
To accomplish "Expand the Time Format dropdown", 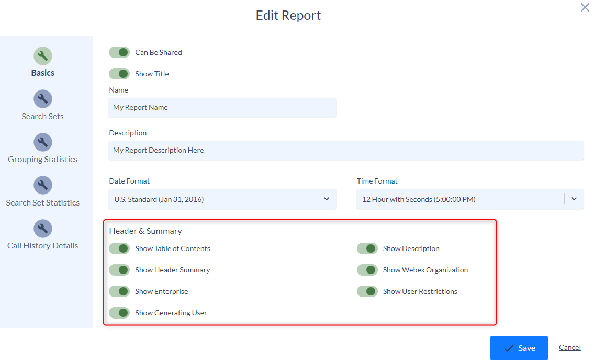I will click(469, 199).
